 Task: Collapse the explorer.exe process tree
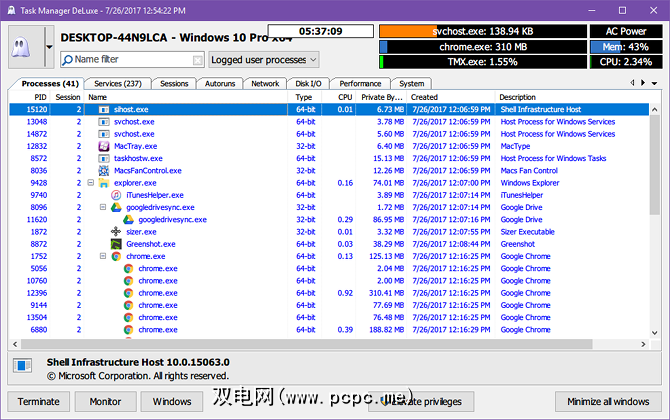[x=91, y=183]
